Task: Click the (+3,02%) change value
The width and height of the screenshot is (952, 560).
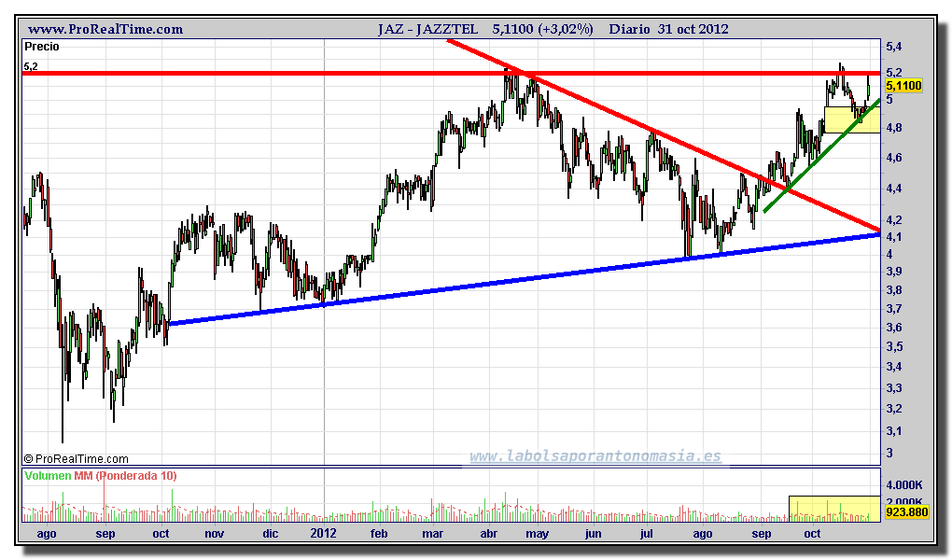Action: pyautogui.click(x=566, y=29)
